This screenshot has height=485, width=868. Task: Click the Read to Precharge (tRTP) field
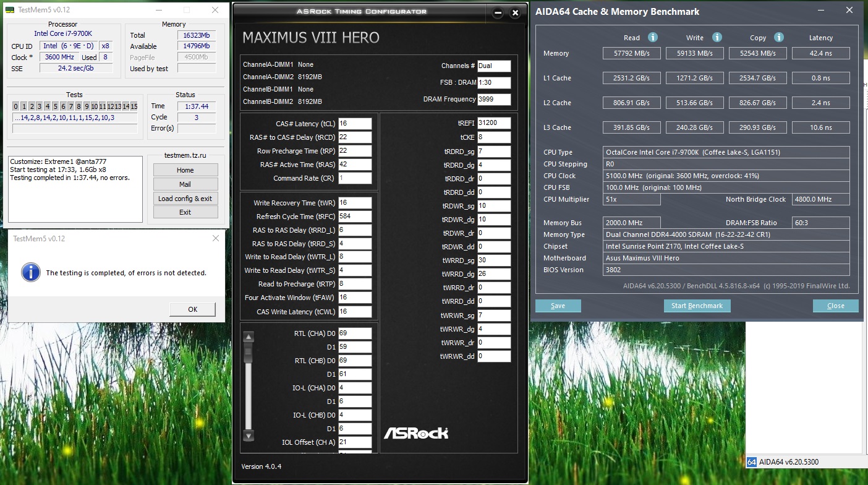(x=355, y=284)
